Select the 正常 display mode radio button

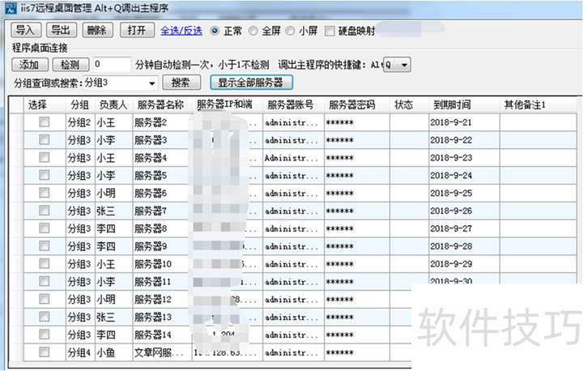215,31
